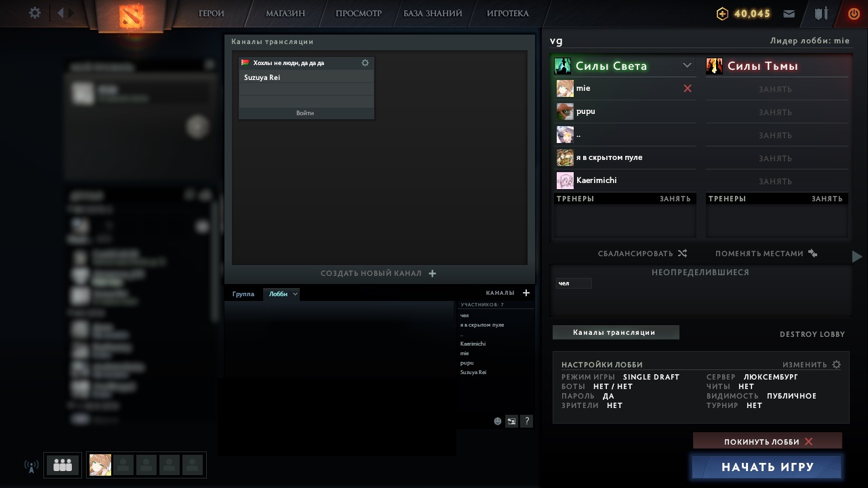Image resolution: width=868 pixels, height=488 pixels.
Task: Take the Силы Тьмы slot across from Kaerimichi
Action: pyautogui.click(x=777, y=181)
